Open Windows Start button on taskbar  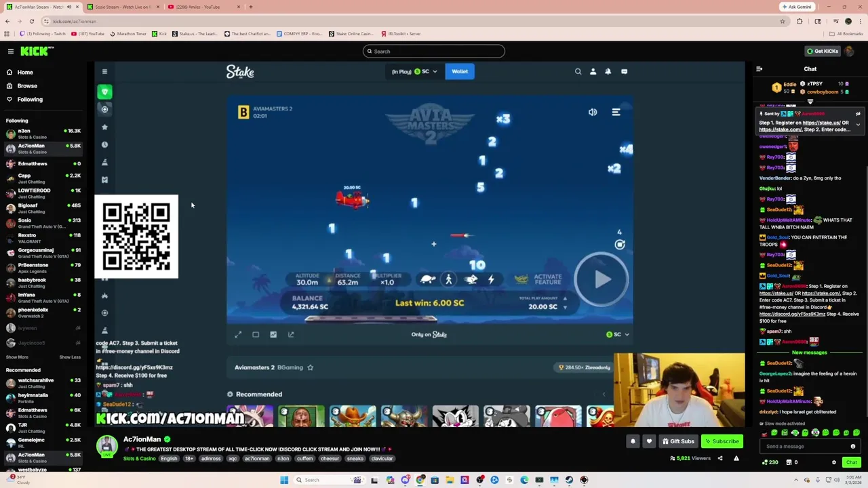[x=284, y=480]
